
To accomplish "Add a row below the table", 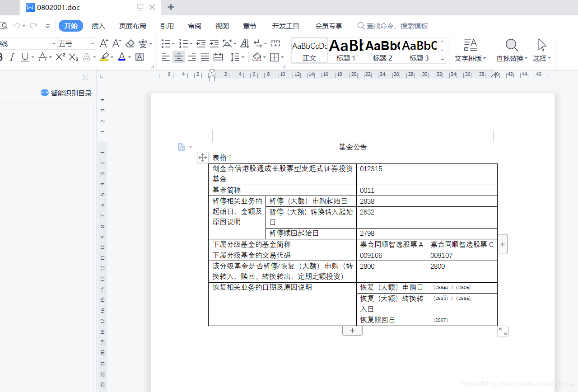I will point(352,331).
